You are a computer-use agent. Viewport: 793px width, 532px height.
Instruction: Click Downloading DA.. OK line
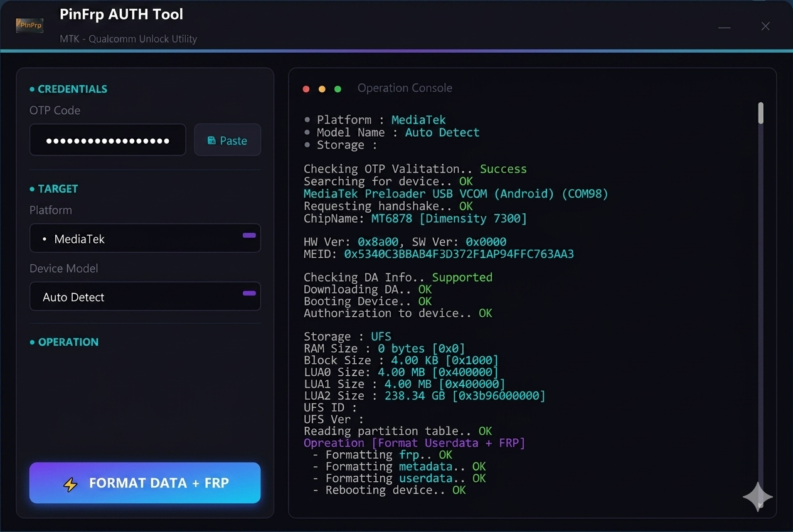[368, 289]
